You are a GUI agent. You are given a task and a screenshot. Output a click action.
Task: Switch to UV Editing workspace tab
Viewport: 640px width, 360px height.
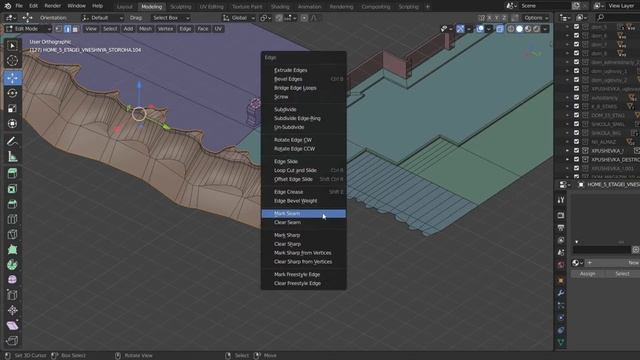[211, 7]
